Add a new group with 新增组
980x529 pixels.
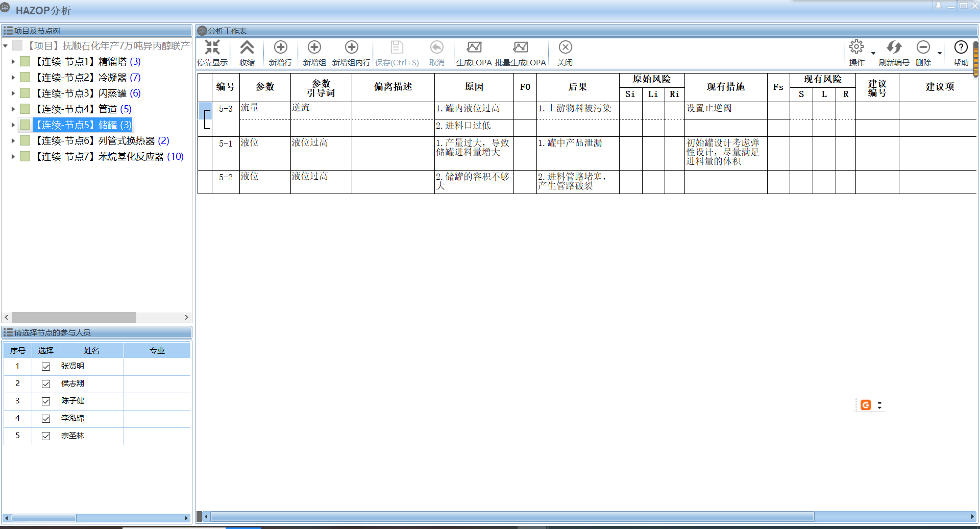point(314,47)
